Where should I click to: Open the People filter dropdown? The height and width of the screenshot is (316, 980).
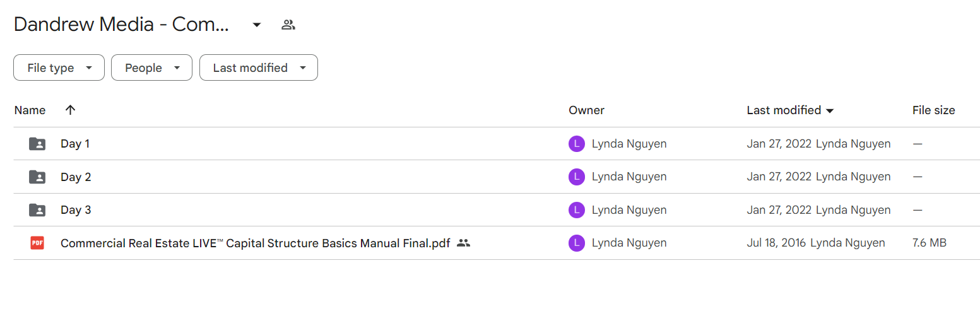(x=151, y=68)
